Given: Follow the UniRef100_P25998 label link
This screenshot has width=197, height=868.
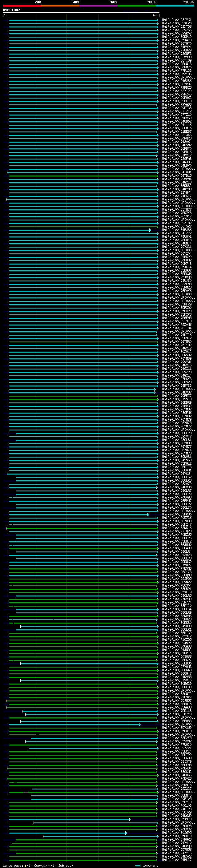Looking at the screenshot, I should [176, 57].
